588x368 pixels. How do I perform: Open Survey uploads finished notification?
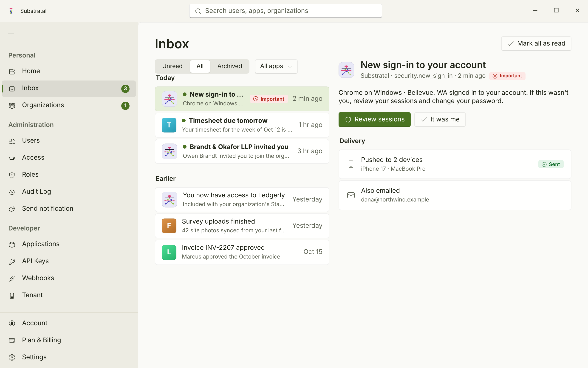242,226
